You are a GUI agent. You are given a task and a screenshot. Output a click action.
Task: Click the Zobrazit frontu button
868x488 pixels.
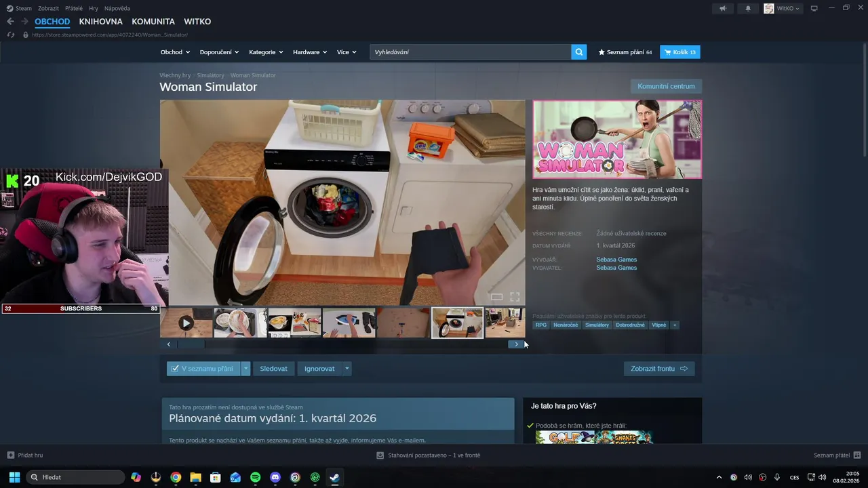click(659, 369)
